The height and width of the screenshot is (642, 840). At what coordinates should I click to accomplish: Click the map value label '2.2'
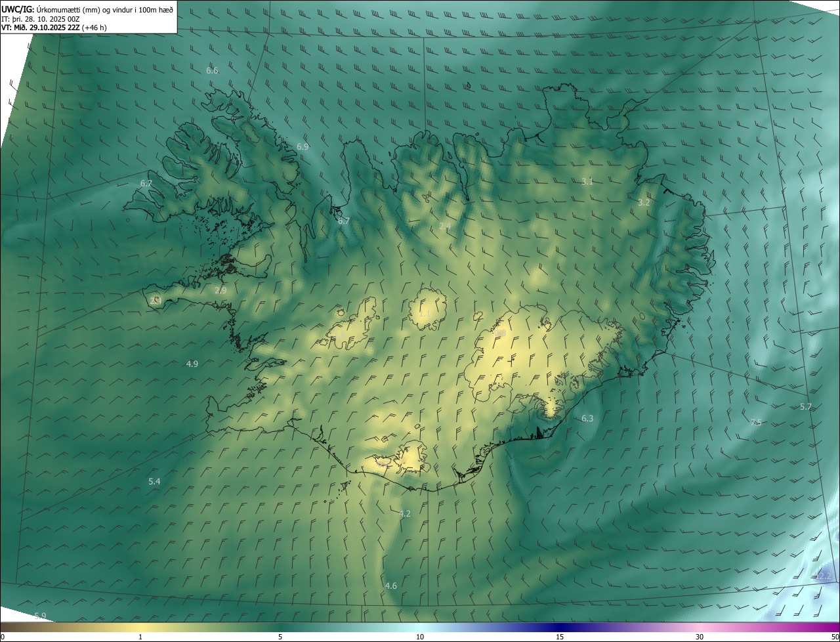(x=825, y=576)
